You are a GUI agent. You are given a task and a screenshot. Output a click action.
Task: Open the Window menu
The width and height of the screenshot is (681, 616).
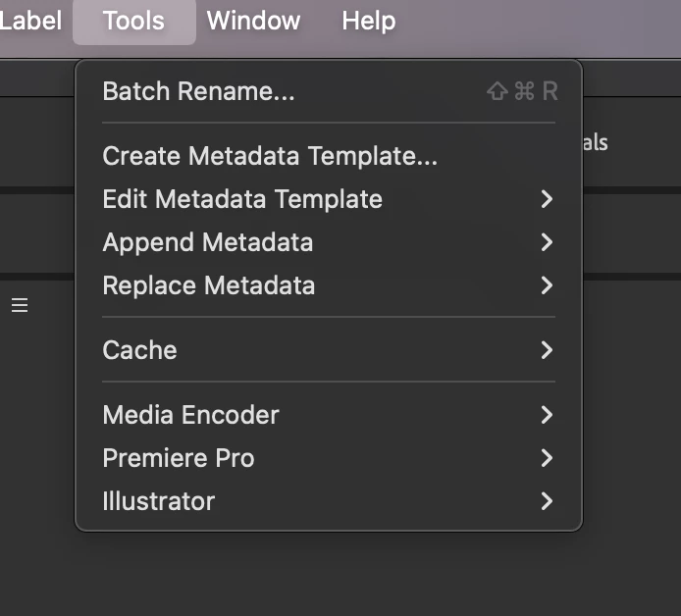(252, 21)
